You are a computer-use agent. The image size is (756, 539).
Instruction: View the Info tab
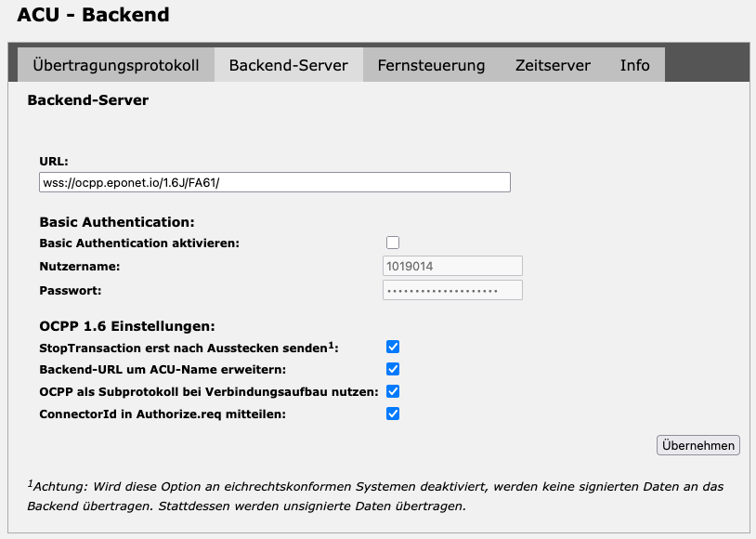point(634,65)
